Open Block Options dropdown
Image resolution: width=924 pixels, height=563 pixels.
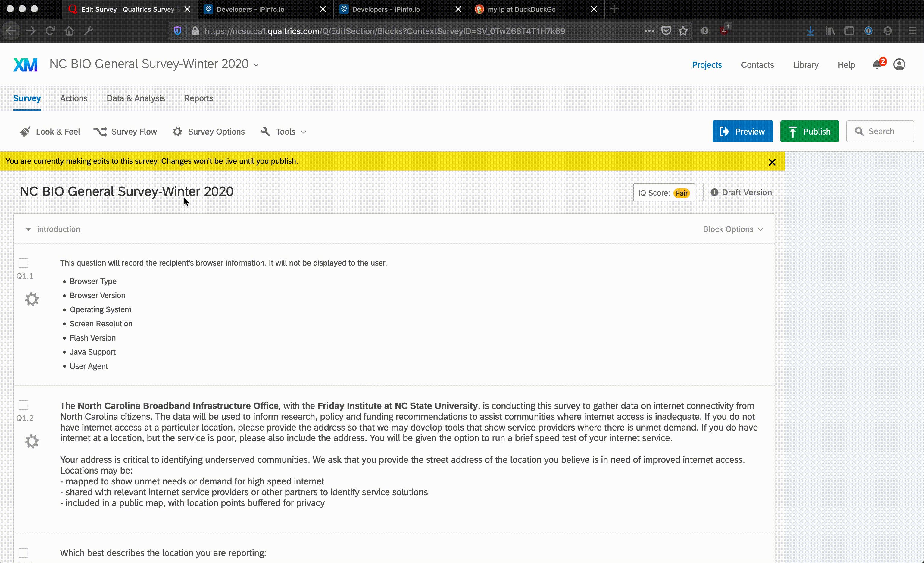[733, 229]
